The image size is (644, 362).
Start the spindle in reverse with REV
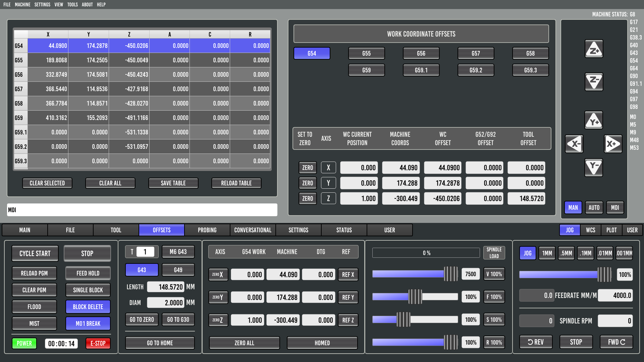(536, 342)
